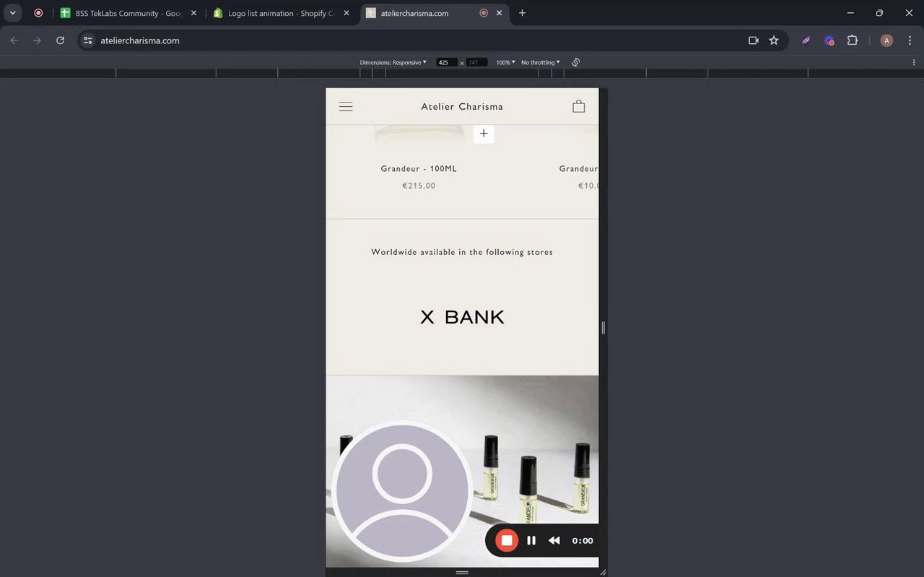This screenshot has height=577, width=924.
Task: Click the rewind recording button
Action: click(554, 540)
